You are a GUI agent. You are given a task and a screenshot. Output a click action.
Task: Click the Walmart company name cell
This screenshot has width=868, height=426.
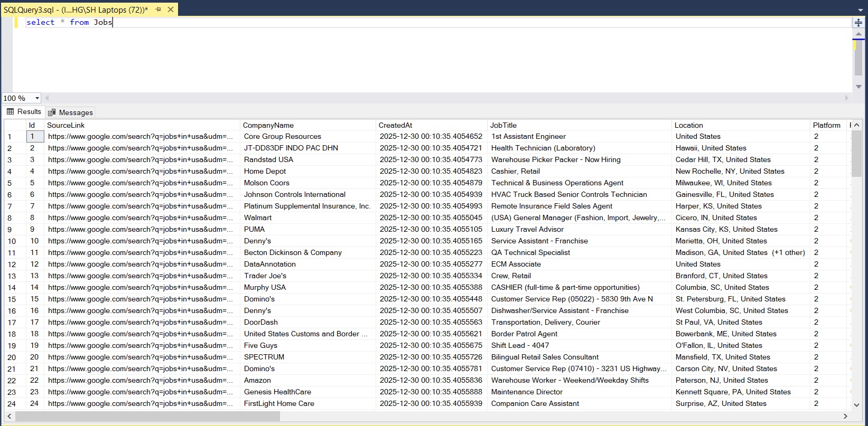(258, 217)
